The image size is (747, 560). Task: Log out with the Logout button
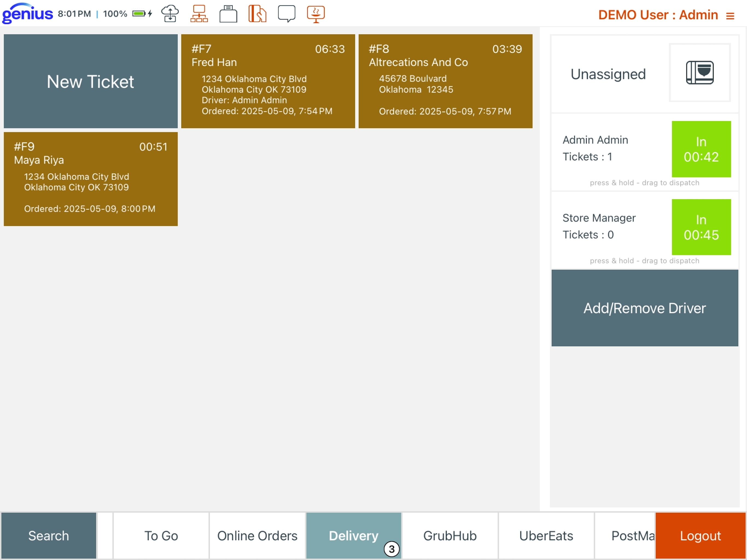(x=700, y=536)
